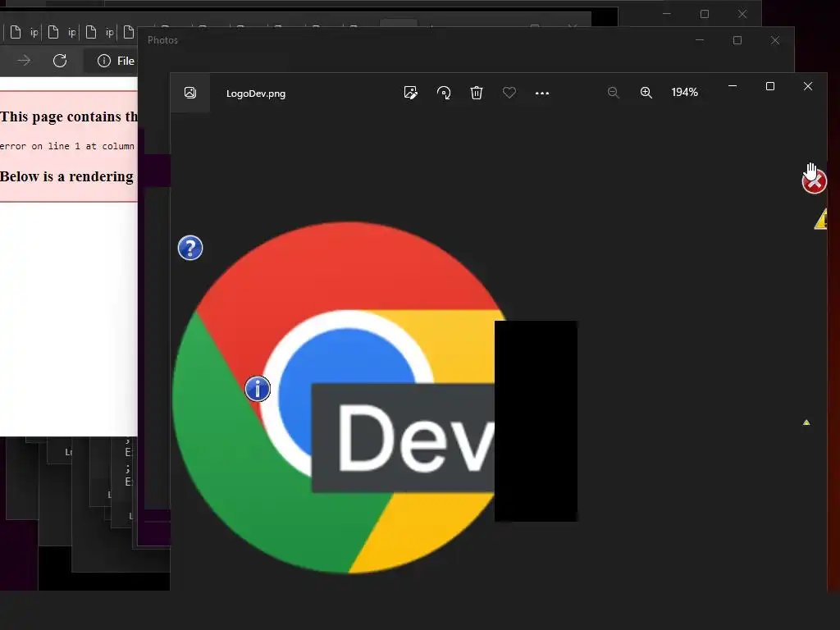
Task: Click the blue info circle icon
Action: click(258, 389)
